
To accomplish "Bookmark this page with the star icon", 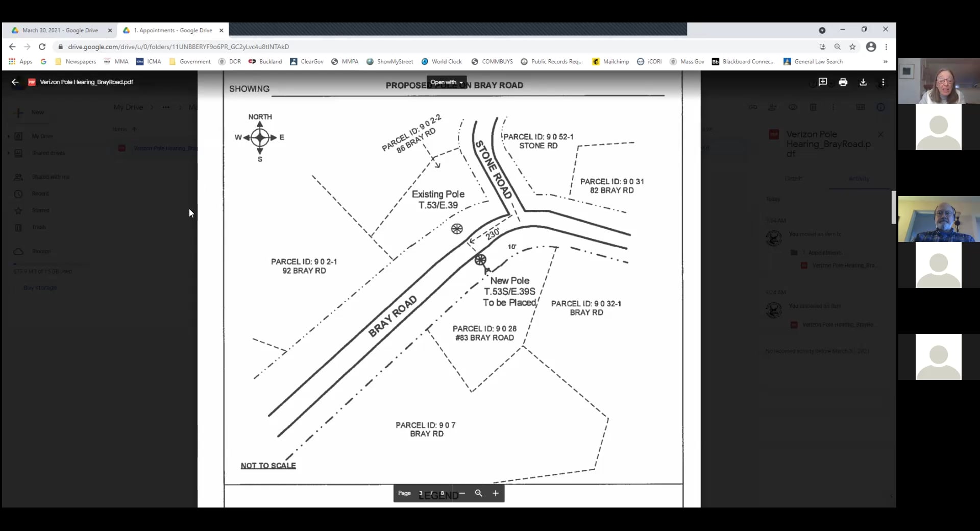I will click(x=852, y=46).
